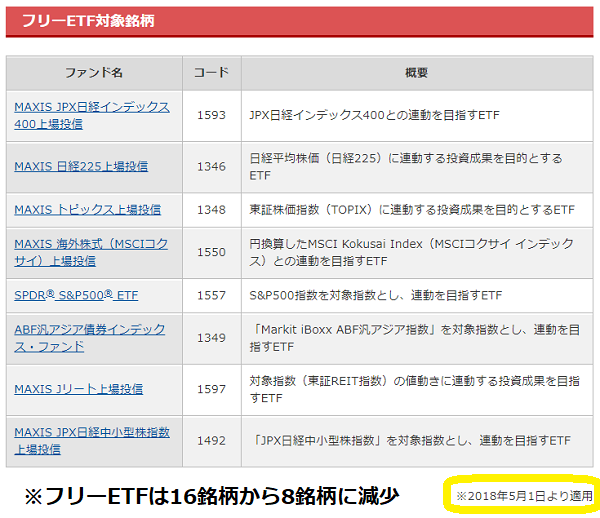Open the MAXIS 海外株式（MSCIコクサイ）上場投信 link
600x518 pixels.
coord(91,252)
